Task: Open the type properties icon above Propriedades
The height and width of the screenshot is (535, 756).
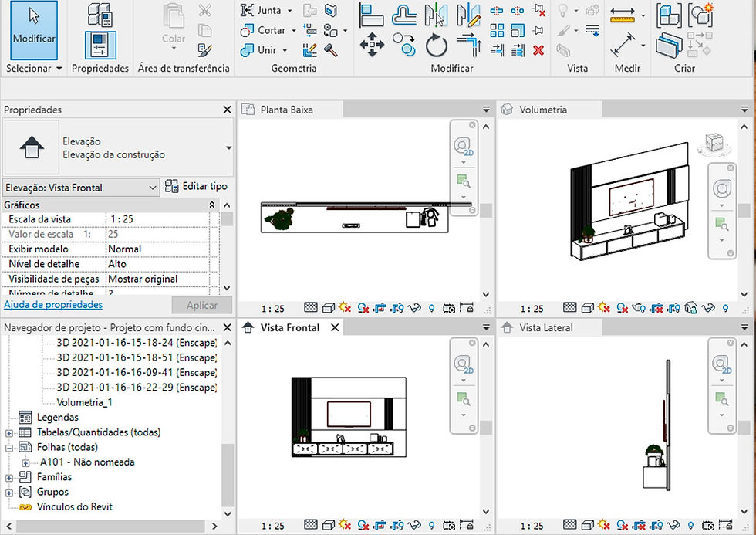Action: 100,14
